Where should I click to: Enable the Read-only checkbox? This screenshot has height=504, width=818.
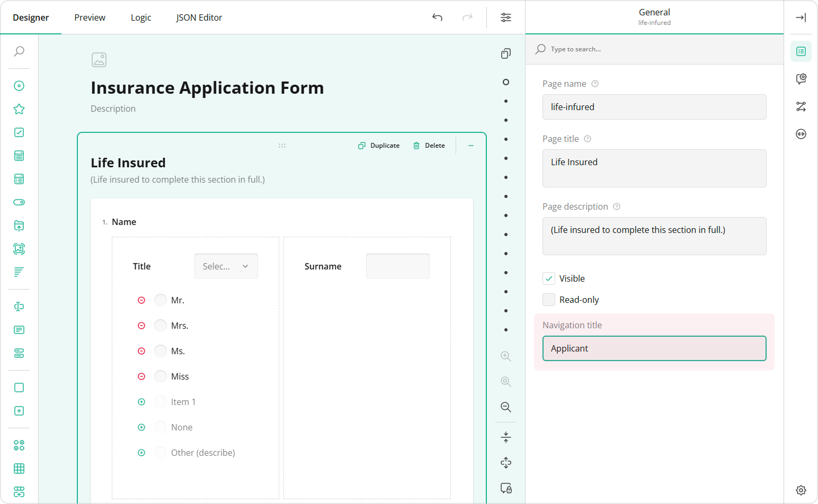tap(549, 300)
